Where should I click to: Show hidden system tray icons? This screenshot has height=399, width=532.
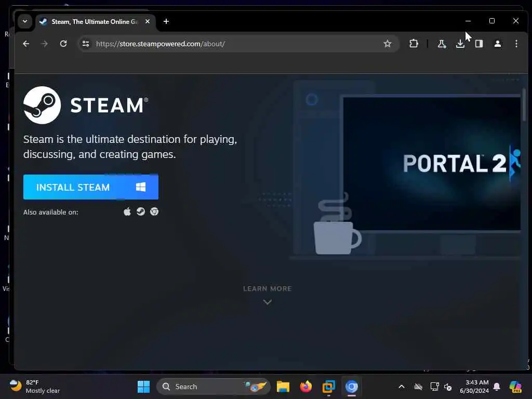[x=402, y=387]
